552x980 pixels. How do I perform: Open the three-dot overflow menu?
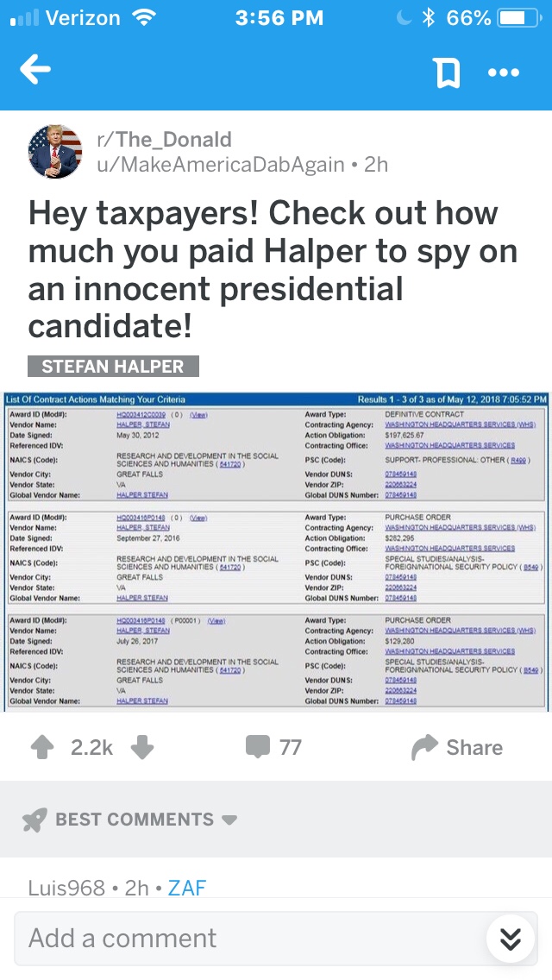503,72
